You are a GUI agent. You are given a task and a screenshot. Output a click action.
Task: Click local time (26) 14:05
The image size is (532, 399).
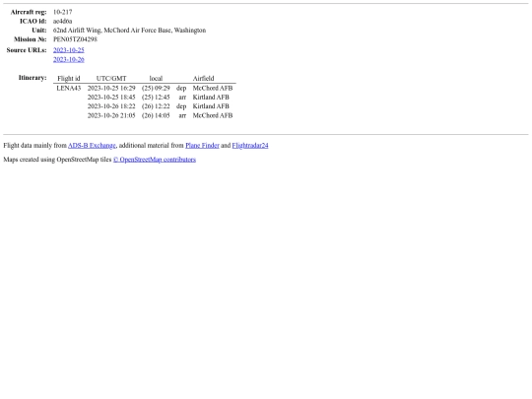coord(156,115)
